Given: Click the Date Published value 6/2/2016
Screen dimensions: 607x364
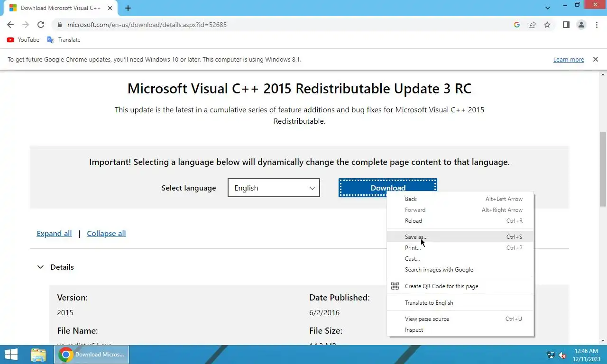Looking at the screenshot, I should coord(324,313).
